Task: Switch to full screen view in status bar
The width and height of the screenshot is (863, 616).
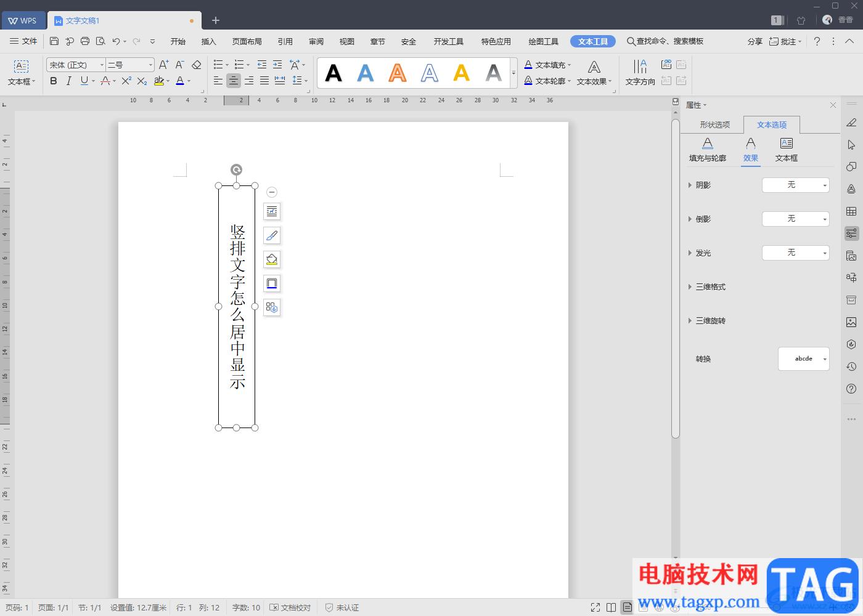Action: coord(595,607)
